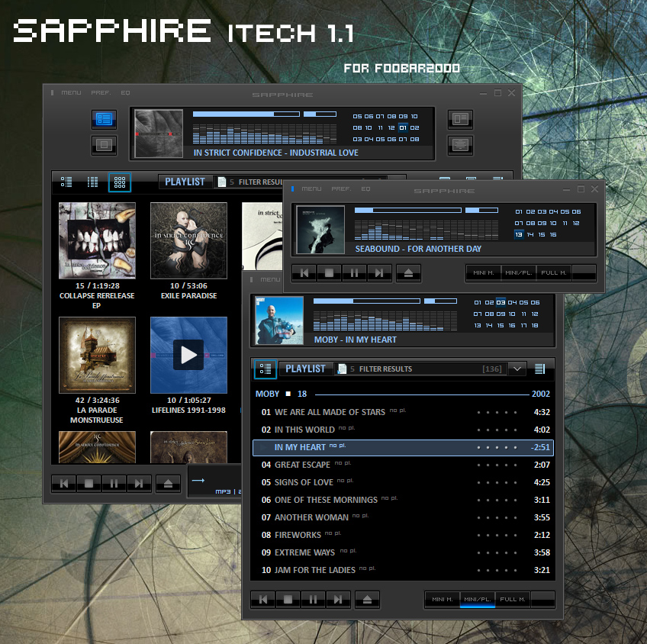Open EQ in the Seabound mini window
The height and width of the screenshot is (644, 647).
(365, 188)
